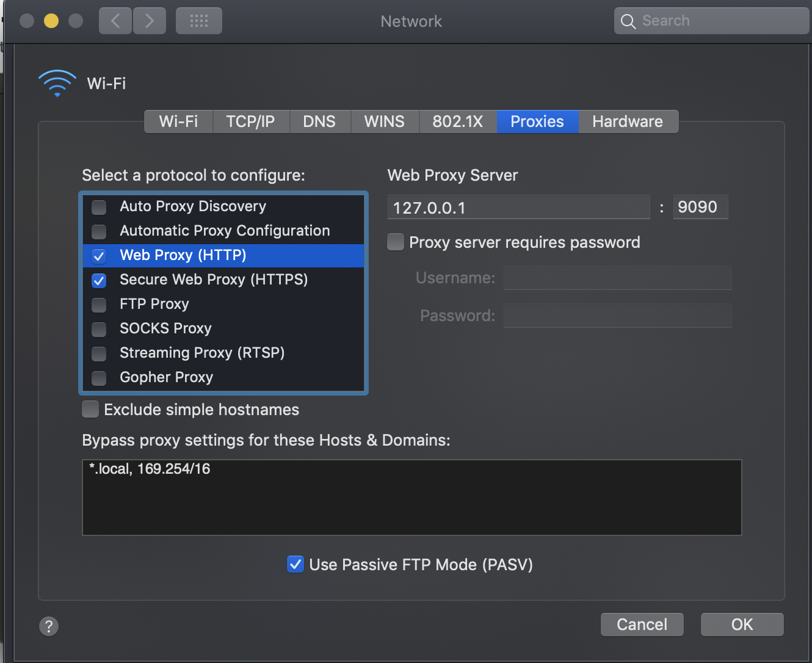Click the bypass hosts and domains text area

tap(412, 498)
